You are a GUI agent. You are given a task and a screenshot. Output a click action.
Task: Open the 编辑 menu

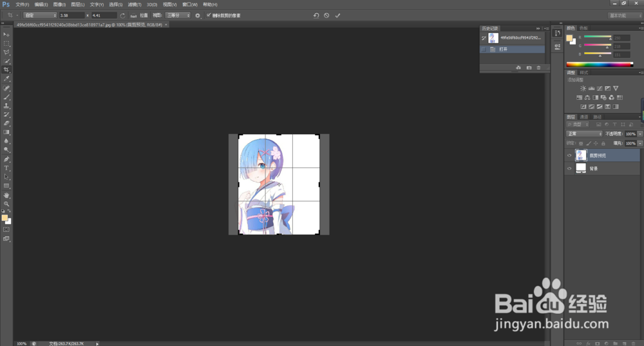tap(41, 5)
